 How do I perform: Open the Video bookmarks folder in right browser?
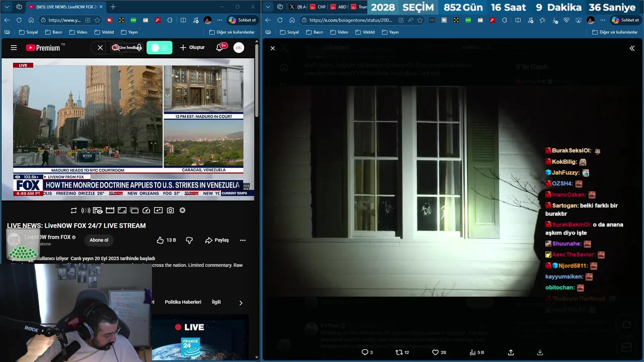(x=338, y=32)
